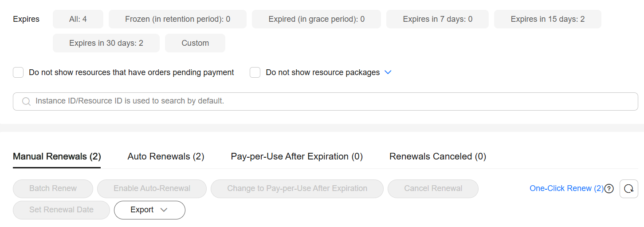Choose the Custom expiry filter
644x227 pixels.
tap(195, 43)
